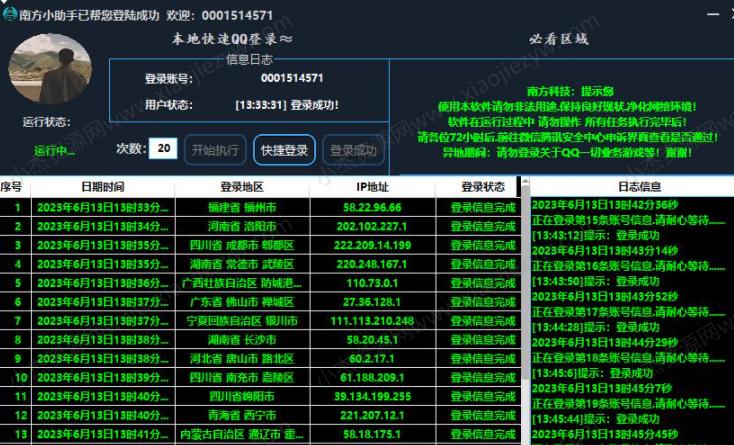Click 登录信息完成 status in row 7
This screenshot has width=734, height=445.
[x=483, y=321]
